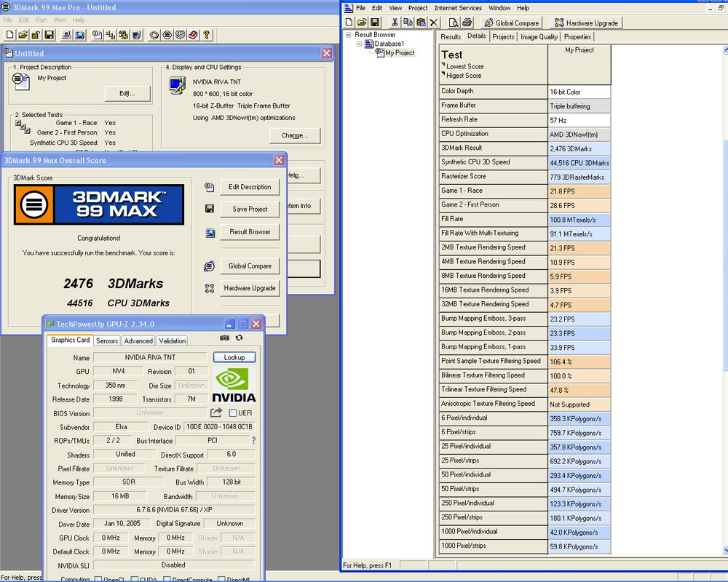Collapse the Result Browser tree root
Image resolution: width=728 pixels, height=582 pixels.
(x=349, y=34)
